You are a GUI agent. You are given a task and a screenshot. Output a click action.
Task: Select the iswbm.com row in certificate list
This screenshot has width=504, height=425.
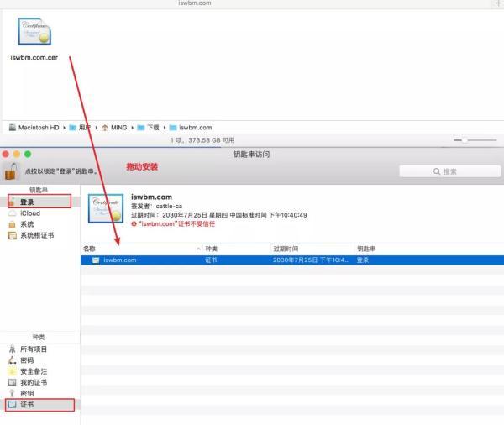point(292,260)
